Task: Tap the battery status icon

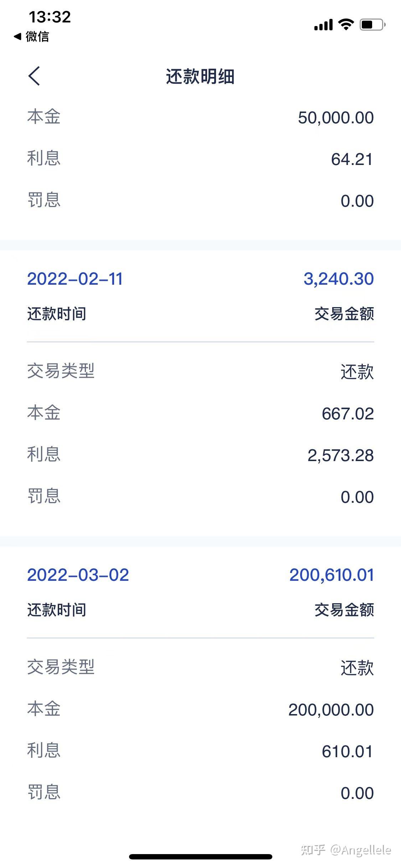Action: (x=372, y=25)
